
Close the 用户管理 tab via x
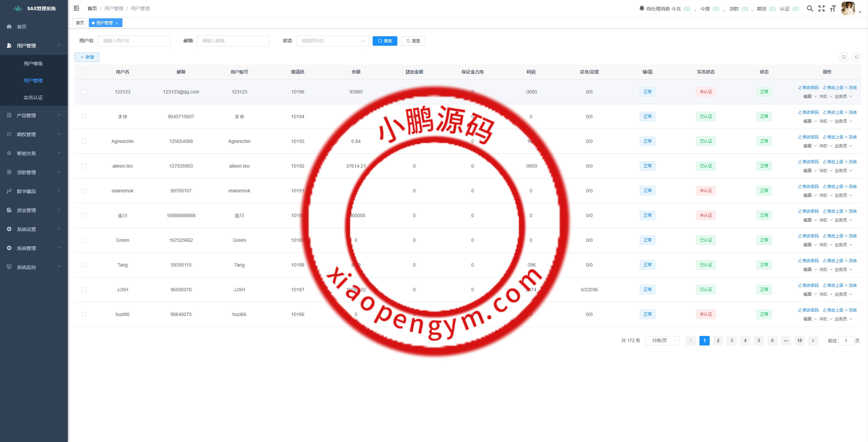click(117, 23)
